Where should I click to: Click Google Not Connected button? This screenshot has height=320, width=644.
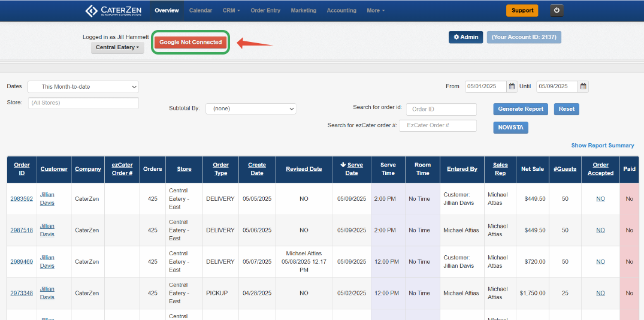pos(191,42)
